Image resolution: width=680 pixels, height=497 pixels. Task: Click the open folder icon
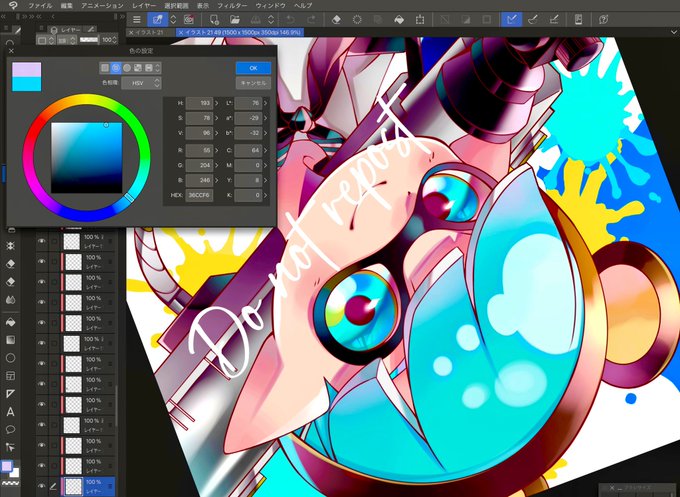pos(235,20)
